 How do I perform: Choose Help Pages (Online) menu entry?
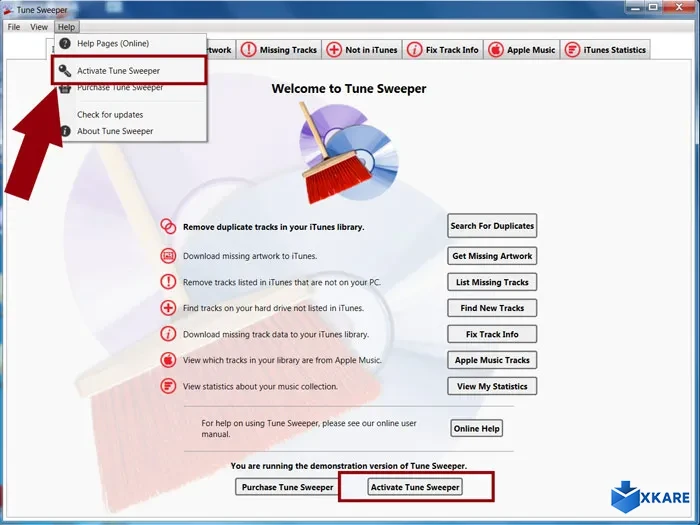pos(129,43)
